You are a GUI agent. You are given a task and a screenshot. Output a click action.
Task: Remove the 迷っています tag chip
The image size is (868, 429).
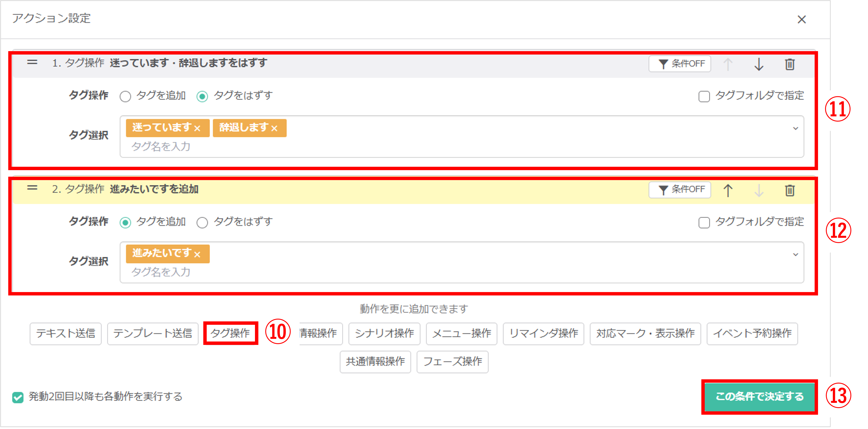pos(197,128)
